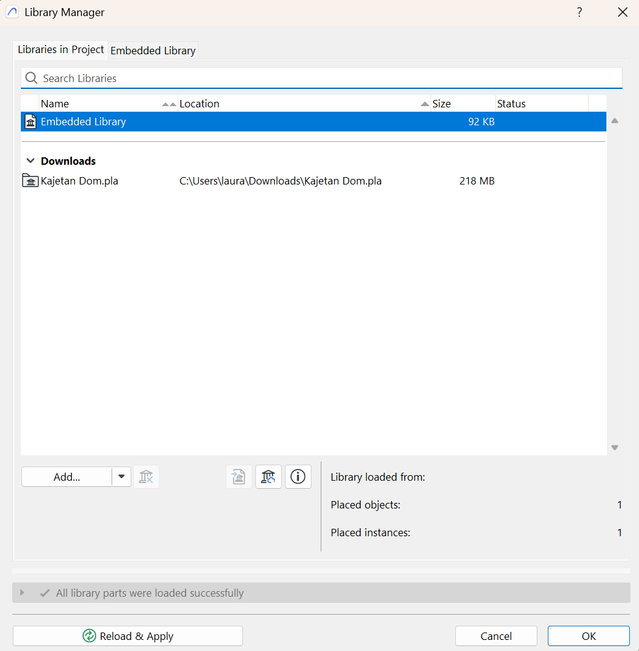Click the 92 KB size value

point(481,122)
